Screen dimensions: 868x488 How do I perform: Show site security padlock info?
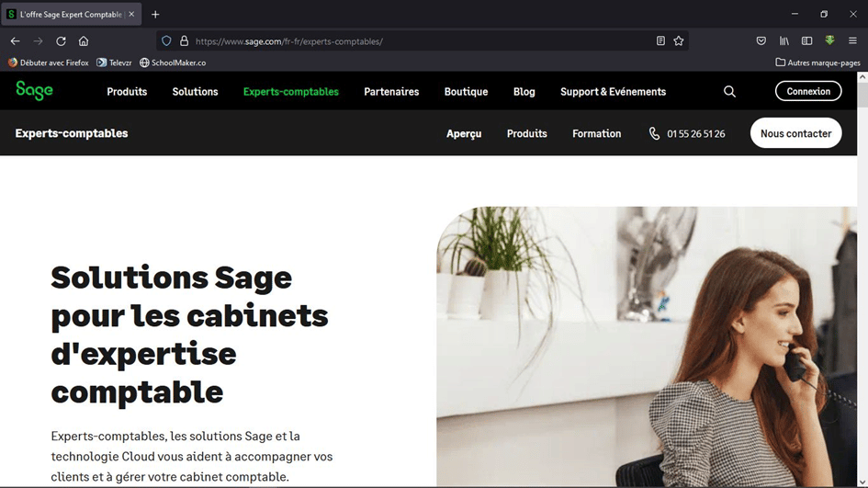184,41
